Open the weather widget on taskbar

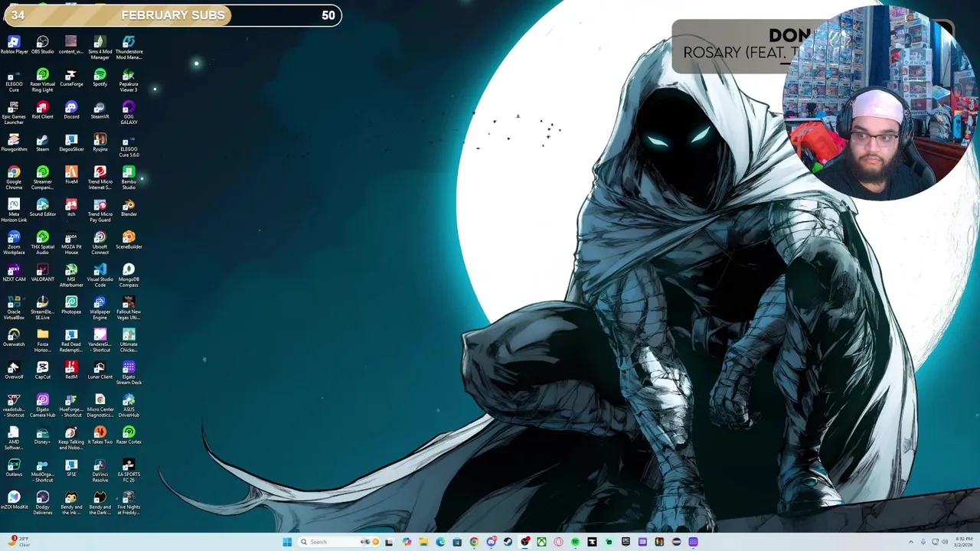[x=18, y=542]
